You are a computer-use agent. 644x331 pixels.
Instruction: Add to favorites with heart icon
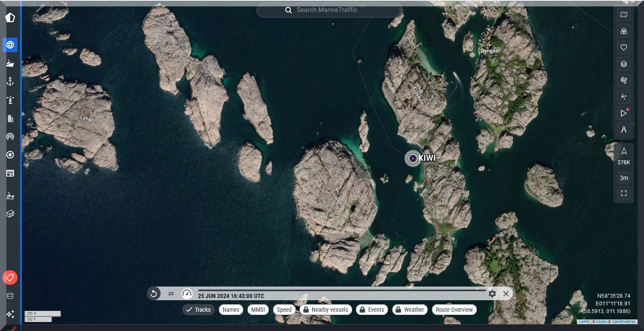pyautogui.click(x=624, y=47)
